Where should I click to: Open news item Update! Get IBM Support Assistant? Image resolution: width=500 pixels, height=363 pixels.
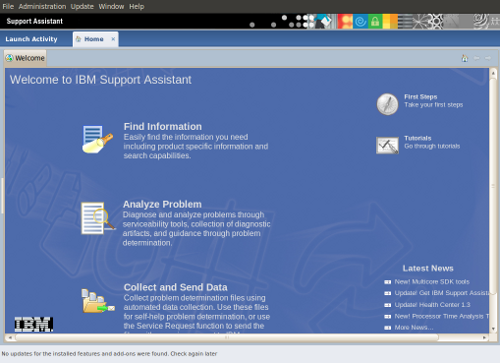[x=442, y=293]
